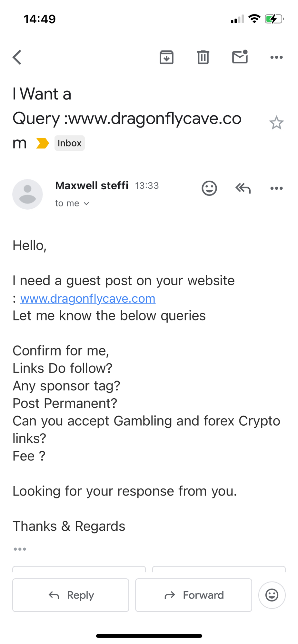
Task: Add emoji reaction beside sender name
Action: pos(209,188)
